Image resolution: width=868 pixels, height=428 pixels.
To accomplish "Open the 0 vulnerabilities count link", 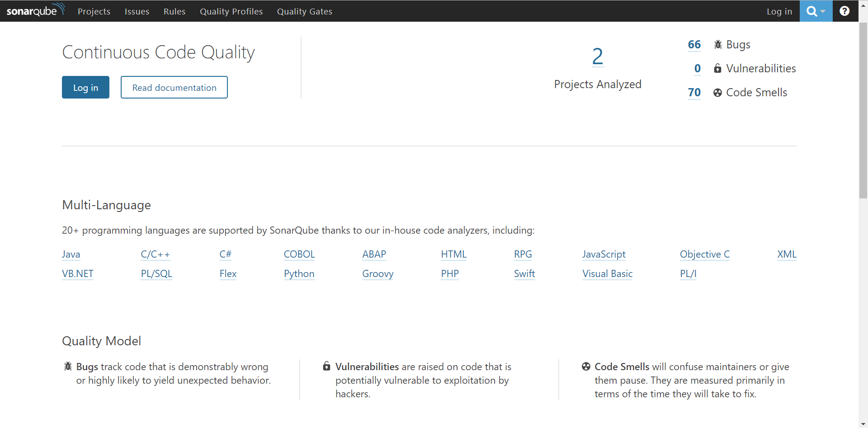I will coord(698,68).
